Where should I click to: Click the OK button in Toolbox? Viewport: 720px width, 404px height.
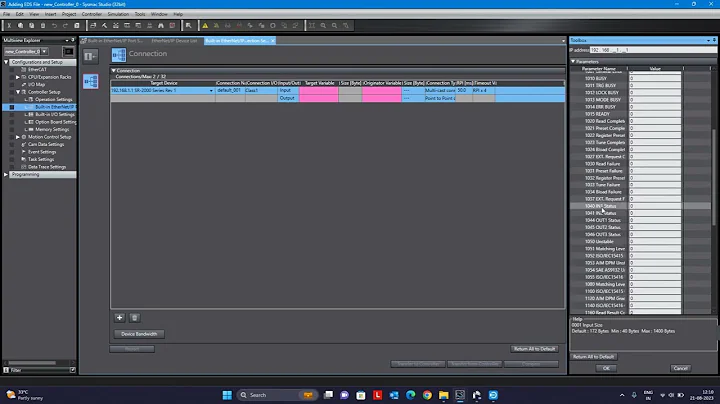[x=606, y=368]
